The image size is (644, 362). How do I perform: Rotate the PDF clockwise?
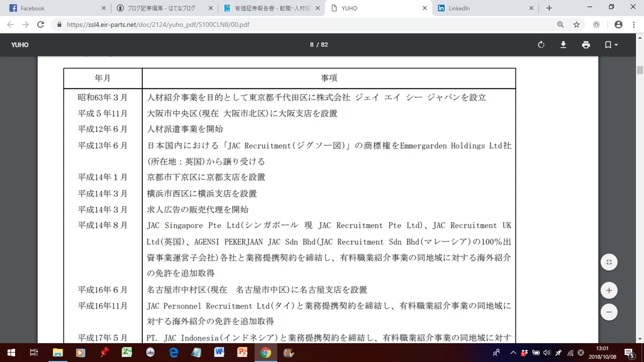point(541,45)
